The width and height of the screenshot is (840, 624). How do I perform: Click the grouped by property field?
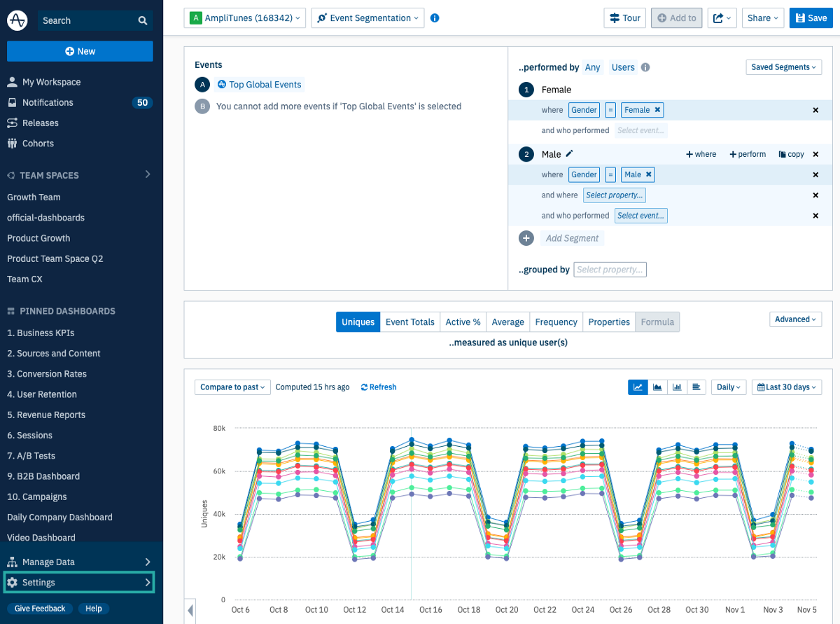pyautogui.click(x=610, y=270)
